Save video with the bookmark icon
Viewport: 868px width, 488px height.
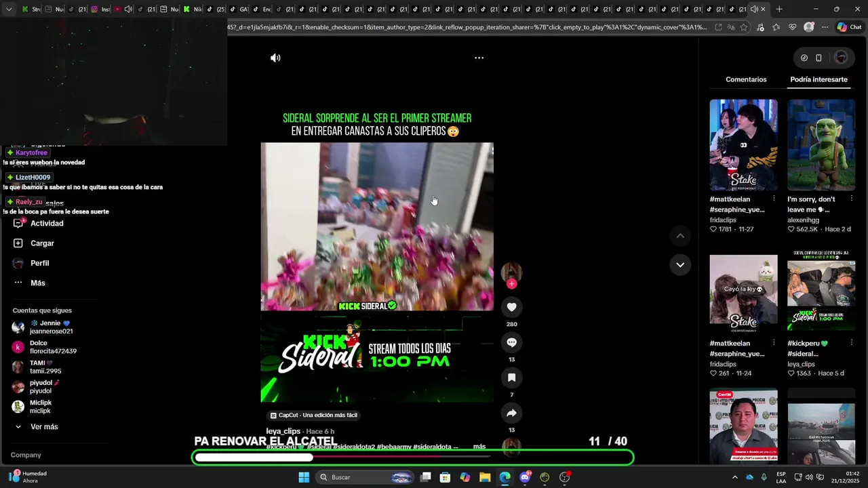pyautogui.click(x=511, y=378)
